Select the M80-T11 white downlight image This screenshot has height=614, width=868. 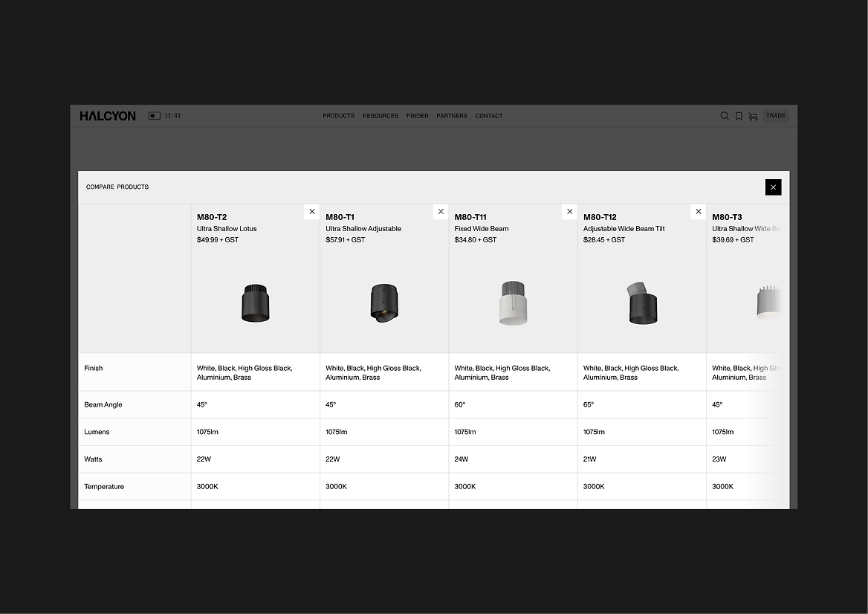(x=513, y=303)
